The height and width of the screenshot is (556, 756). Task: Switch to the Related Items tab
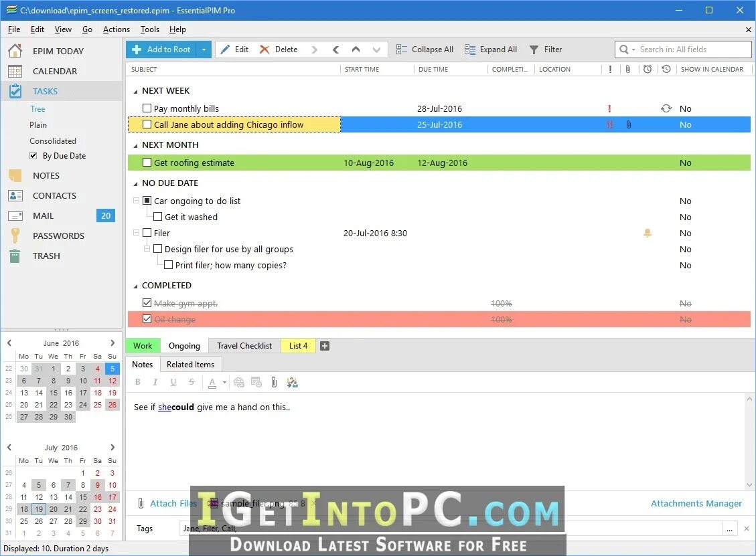(x=190, y=365)
